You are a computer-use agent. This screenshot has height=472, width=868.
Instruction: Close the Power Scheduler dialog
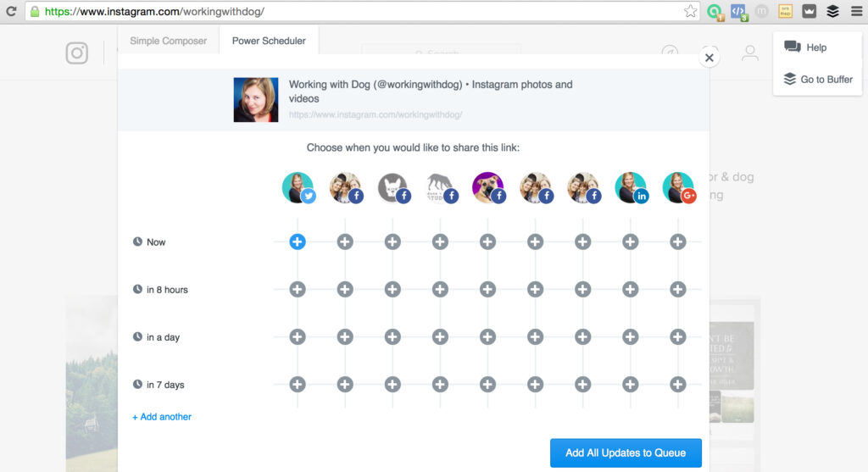pyautogui.click(x=709, y=58)
